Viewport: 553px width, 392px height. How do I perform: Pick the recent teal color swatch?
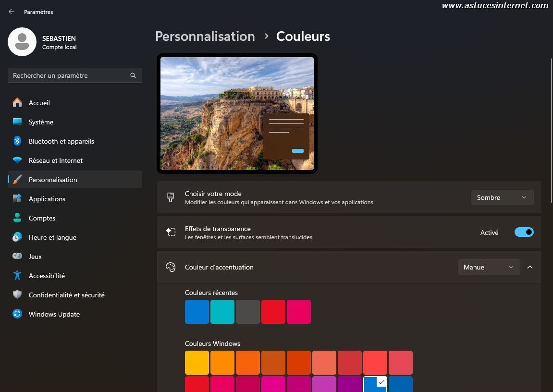222,312
